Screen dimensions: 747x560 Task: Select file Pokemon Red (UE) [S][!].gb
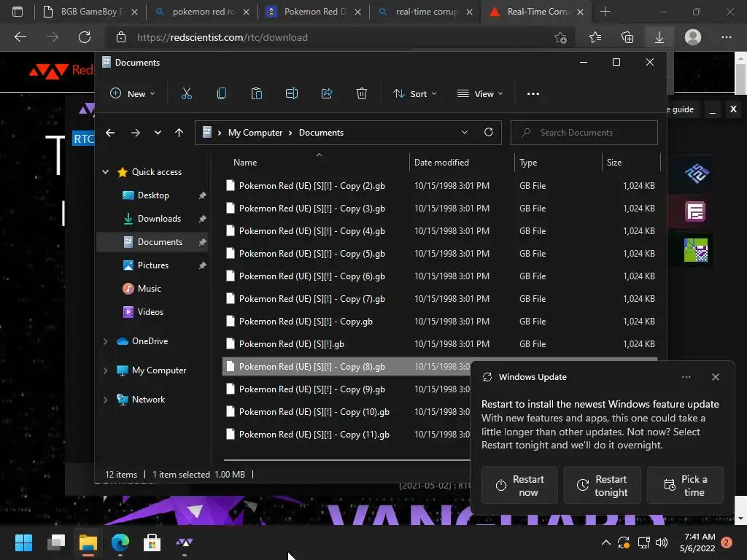(x=440, y=344)
